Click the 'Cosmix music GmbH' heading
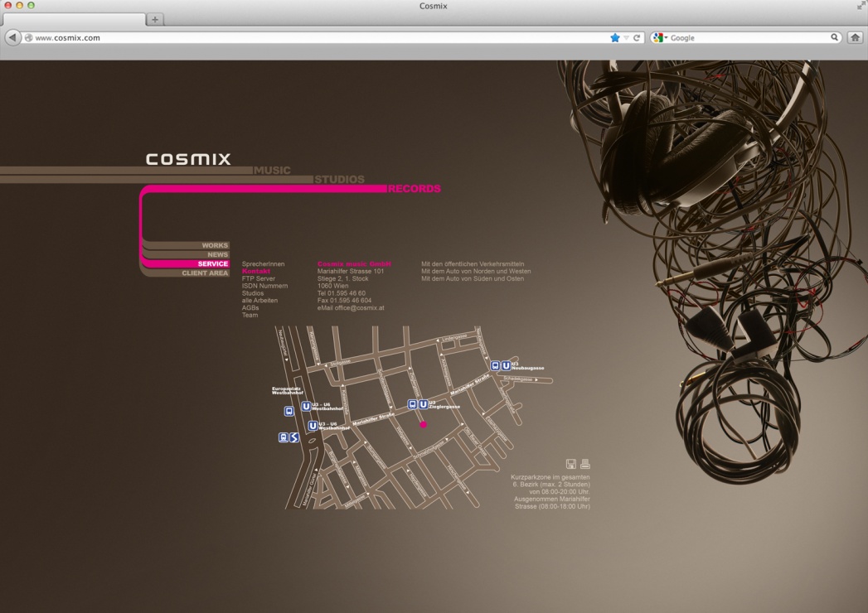Image resolution: width=868 pixels, height=613 pixels. pos(354,264)
